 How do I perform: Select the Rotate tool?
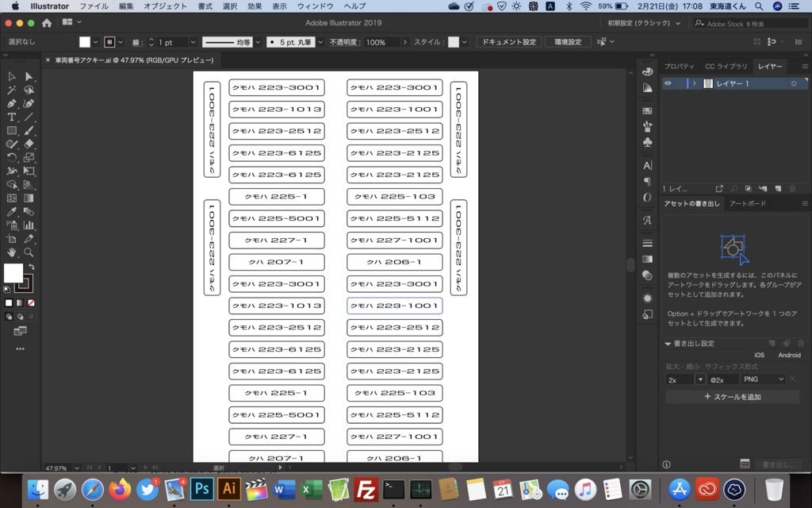pos(11,158)
